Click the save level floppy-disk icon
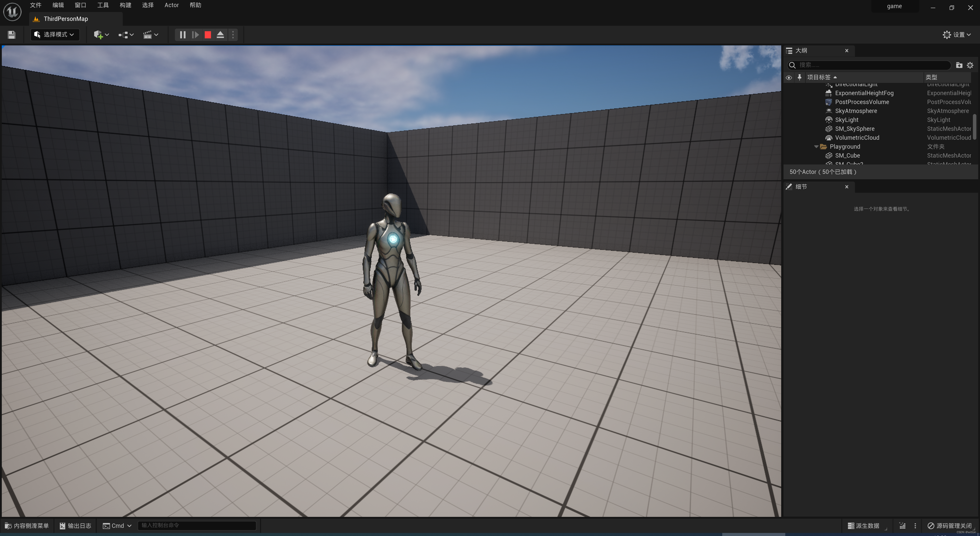Image resolution: width=980 pixels, height=536 pixels. (11, 35)
